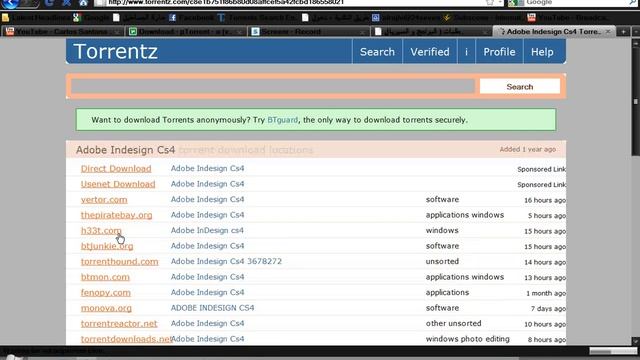Viewport: 640px width, 360px height.
Task: Open the torrenthound.com torrent link
Action: point(120,262)
